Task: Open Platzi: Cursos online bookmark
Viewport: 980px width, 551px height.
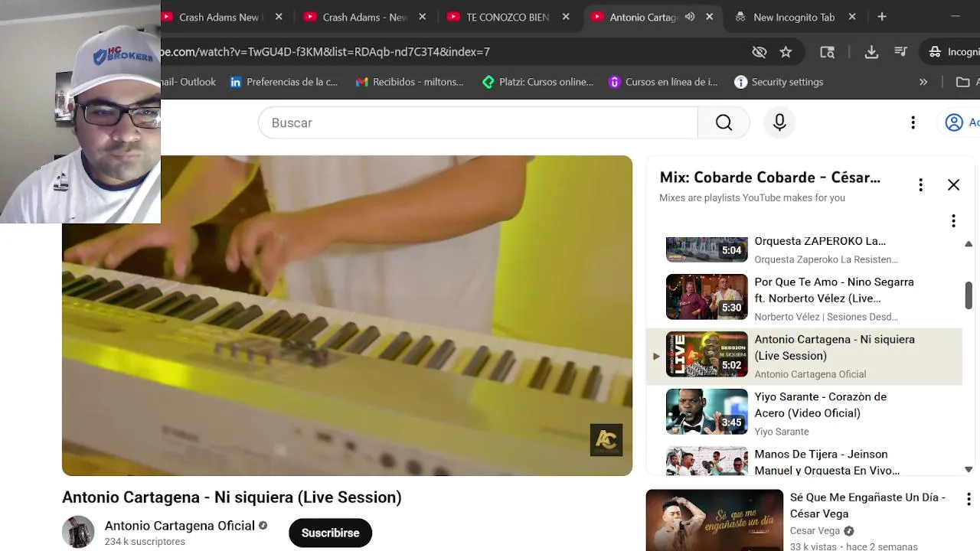Action: pyautogui.click(x=537, y=82)
